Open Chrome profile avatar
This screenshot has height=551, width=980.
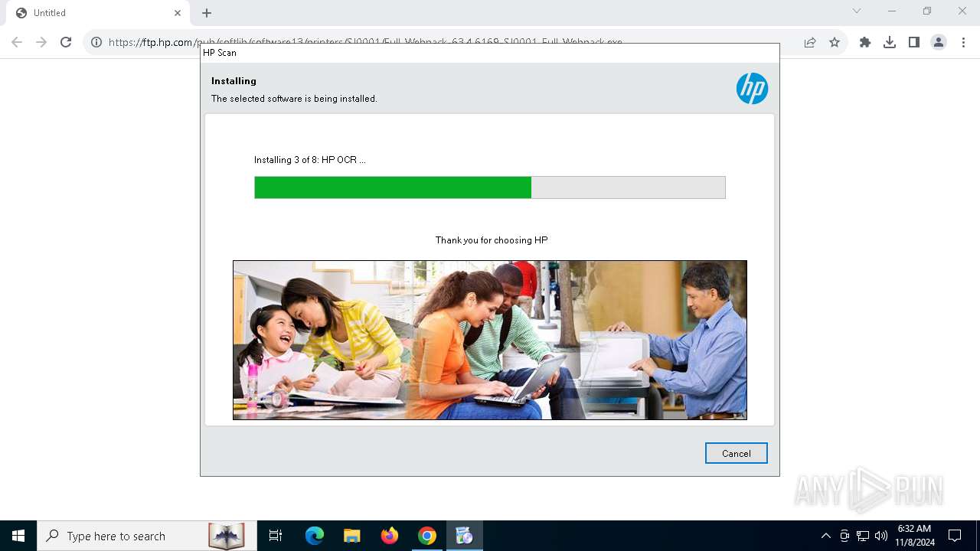[939, 42]
